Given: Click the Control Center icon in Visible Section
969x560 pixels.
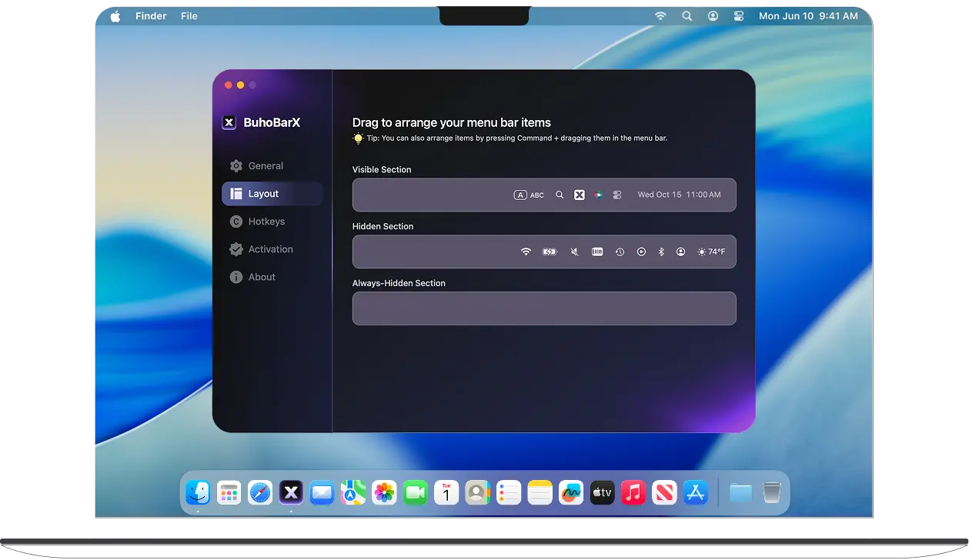Looking at the screenshot, I should pyautogui.click(x=617, y=195).
